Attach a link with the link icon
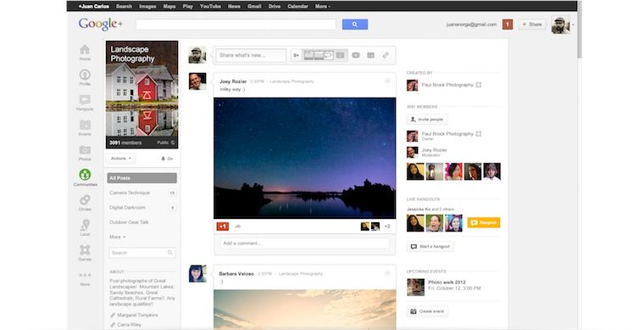The image size is (644, 330). [386, 55]
